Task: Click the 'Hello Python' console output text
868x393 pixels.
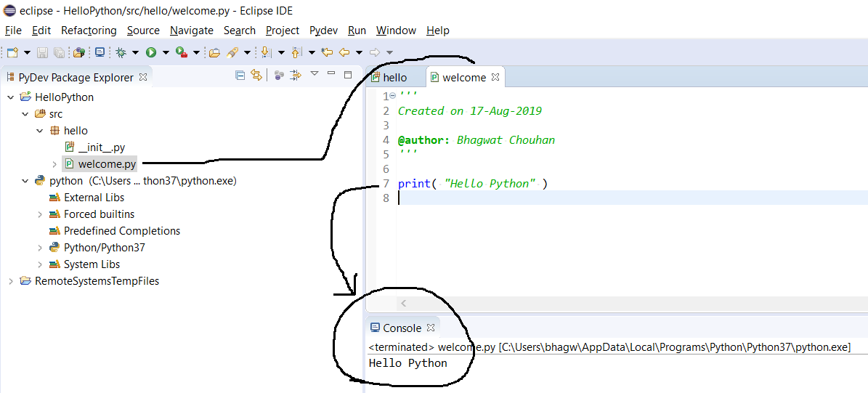Action: [x=408, y=363]
